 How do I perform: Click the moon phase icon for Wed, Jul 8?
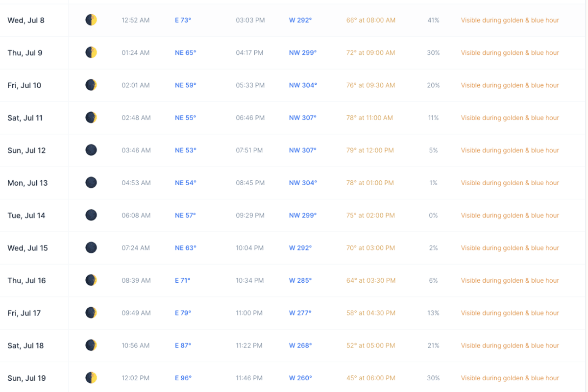click(91, 20)
